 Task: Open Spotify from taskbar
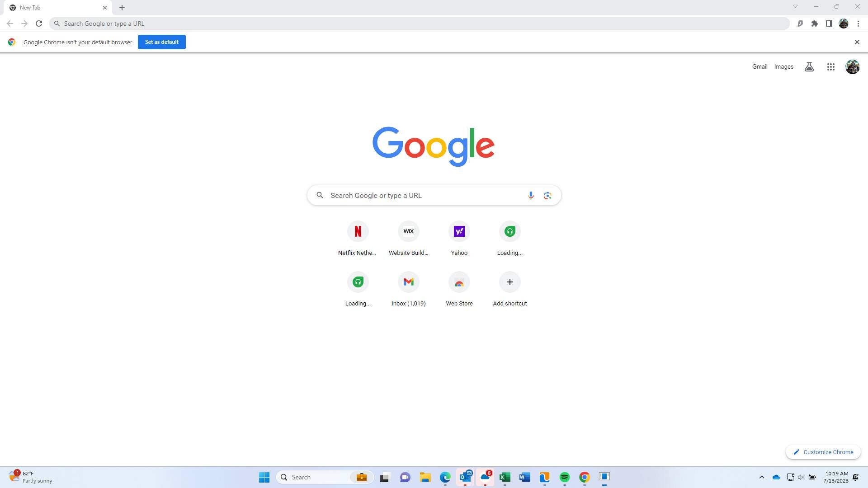point(564,477)
